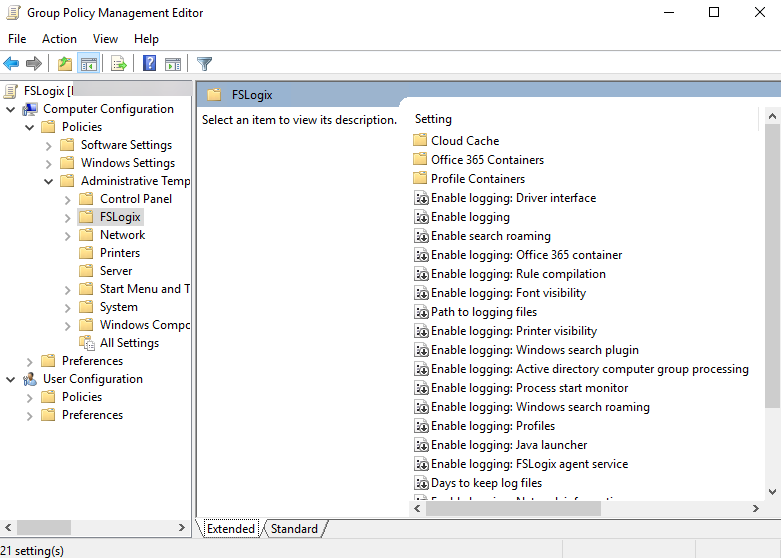The width and height of the screenshot is (781, 558).
Task: Click the Computer Configuration computer icon
Action: point(30,109)
